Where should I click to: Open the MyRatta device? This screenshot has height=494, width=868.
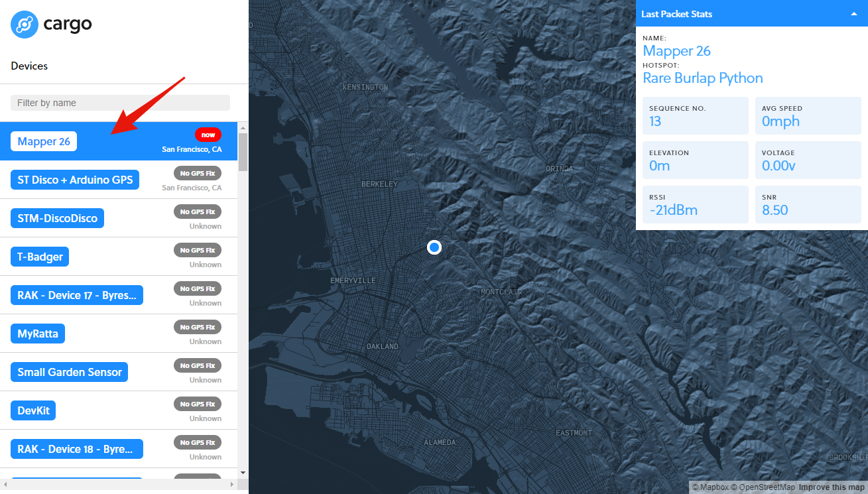[38, 334]
